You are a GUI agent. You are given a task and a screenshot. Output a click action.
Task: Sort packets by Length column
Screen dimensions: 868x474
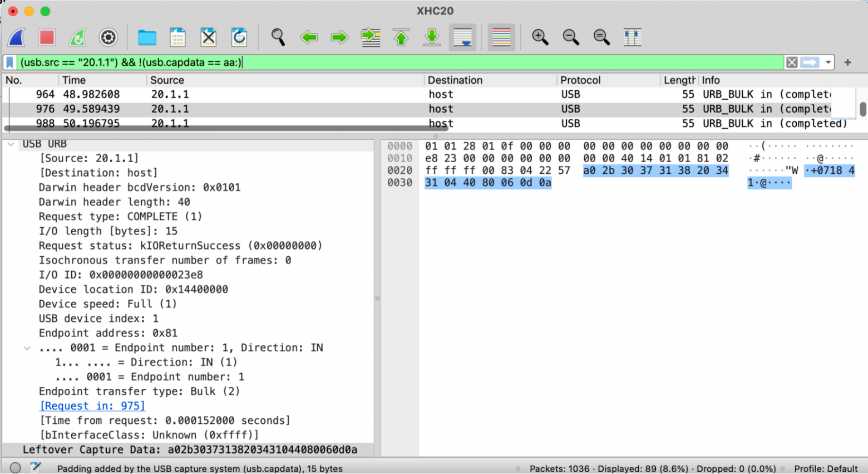pos(679,80)
